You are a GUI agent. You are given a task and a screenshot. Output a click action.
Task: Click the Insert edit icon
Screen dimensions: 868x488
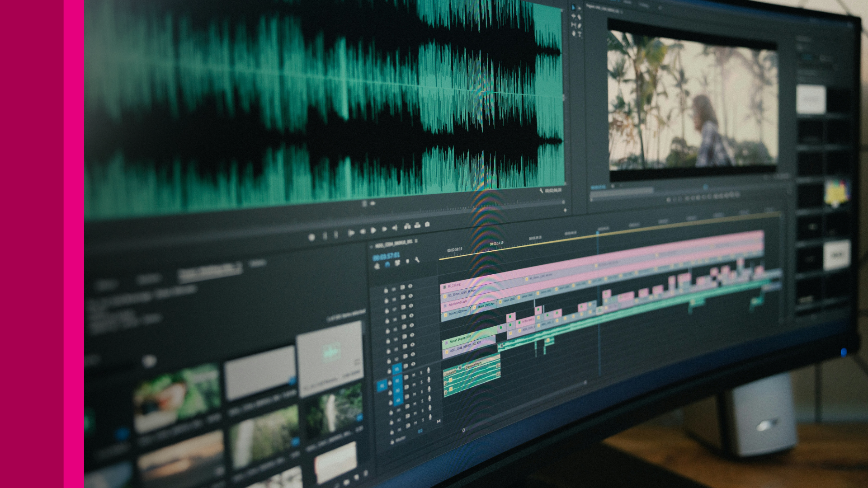coord(407,226)
